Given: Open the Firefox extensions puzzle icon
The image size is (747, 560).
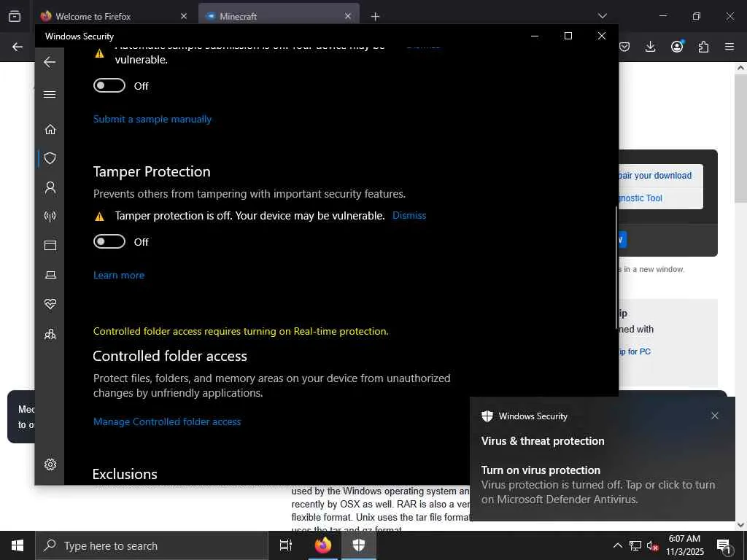Looking at the screenshot, I should pyautogui.click(x=703, y=47).
